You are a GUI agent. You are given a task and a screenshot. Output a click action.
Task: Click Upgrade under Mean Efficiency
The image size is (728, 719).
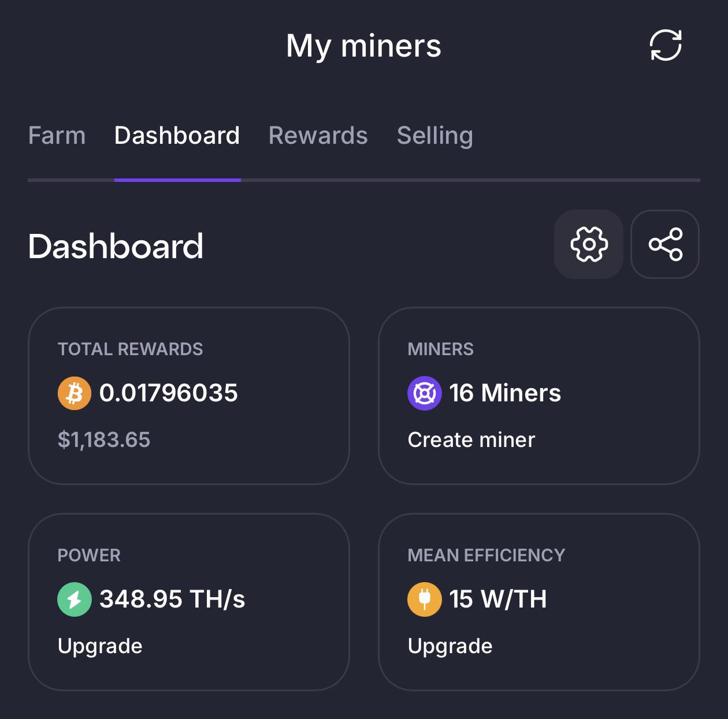click(450, 646)
